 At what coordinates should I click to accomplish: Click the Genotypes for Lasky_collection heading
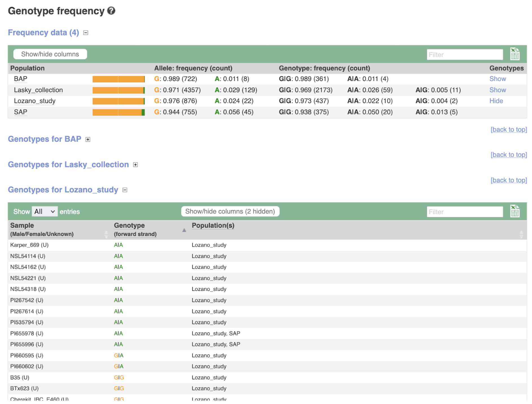click(68, 164)
